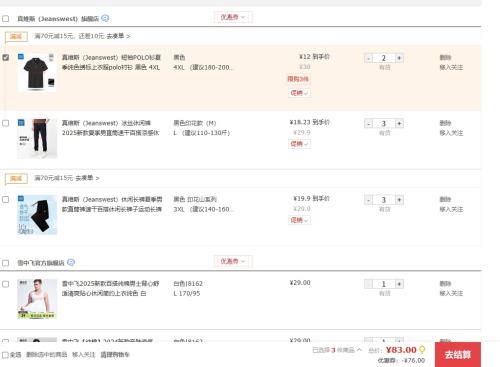
Task: Delete the ¥19.9 trousers from cart
Action: 445,199
